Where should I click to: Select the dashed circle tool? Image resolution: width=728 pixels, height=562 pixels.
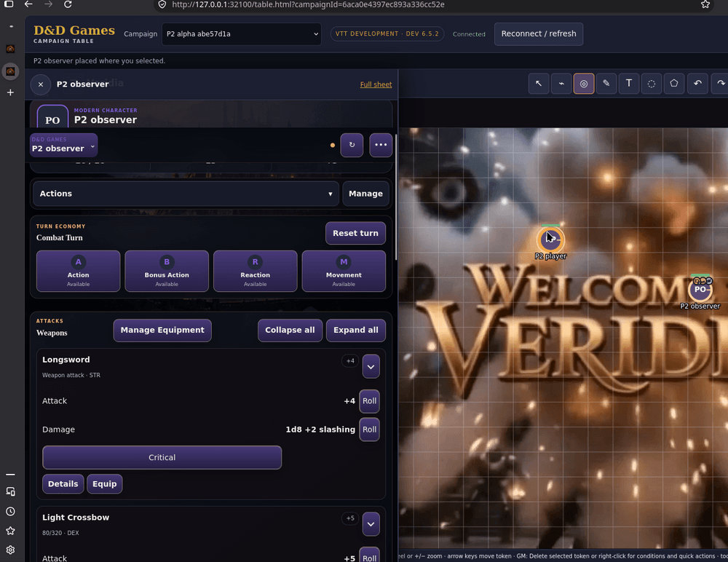coord(652,84)
